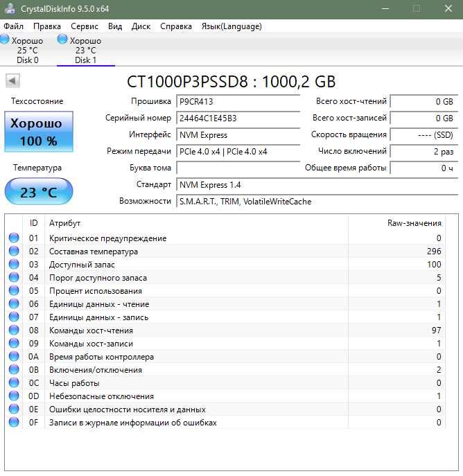Click status orb for attribute 07
Viewport: 463px width, 476px height.
pos(14,317)
